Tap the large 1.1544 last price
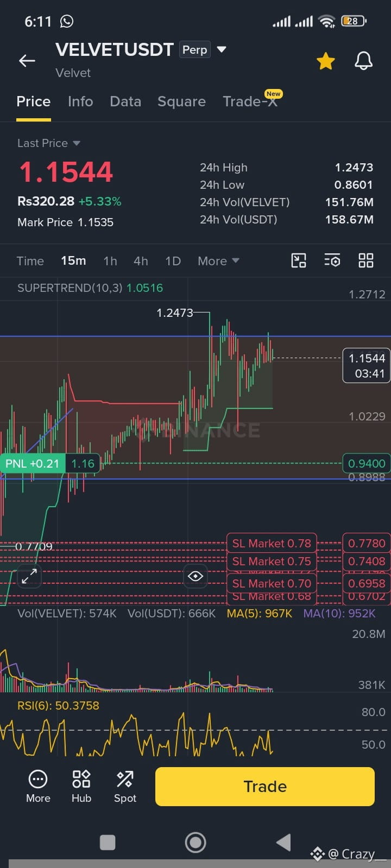This screenshot has width=391, height=868. (66, 172)
